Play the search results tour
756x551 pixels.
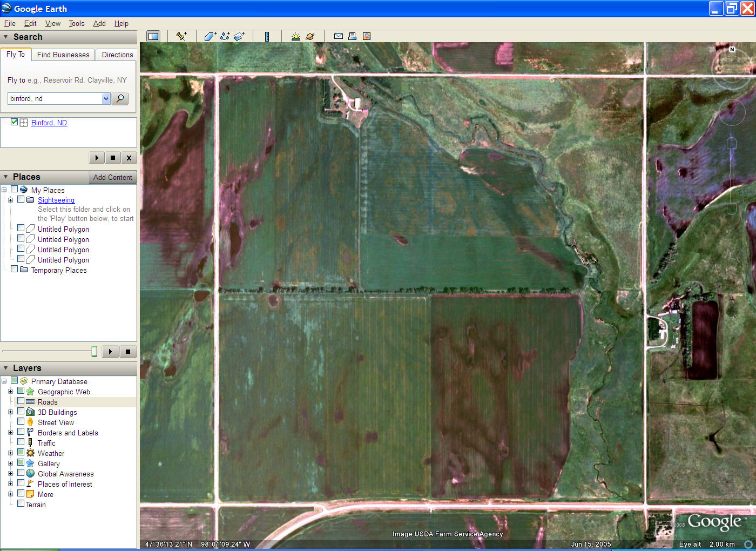pyautogui.click(x=97, y=158)
